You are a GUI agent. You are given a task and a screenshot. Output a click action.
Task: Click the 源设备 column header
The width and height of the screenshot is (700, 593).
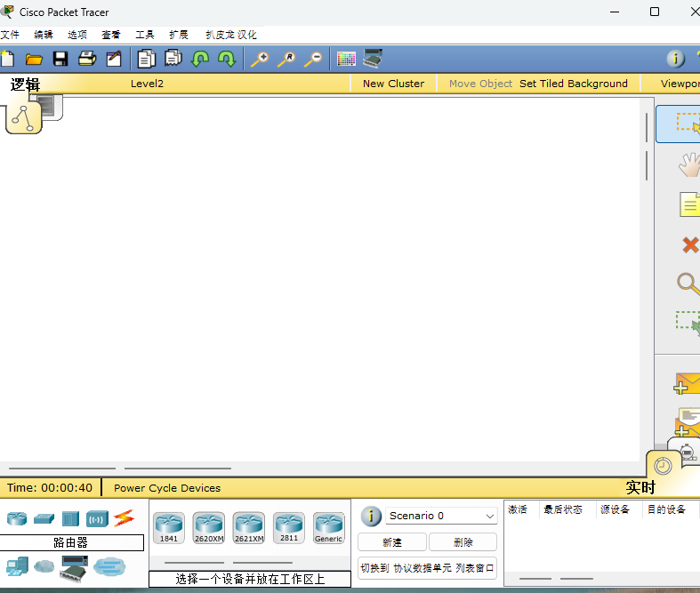point(615,509)
